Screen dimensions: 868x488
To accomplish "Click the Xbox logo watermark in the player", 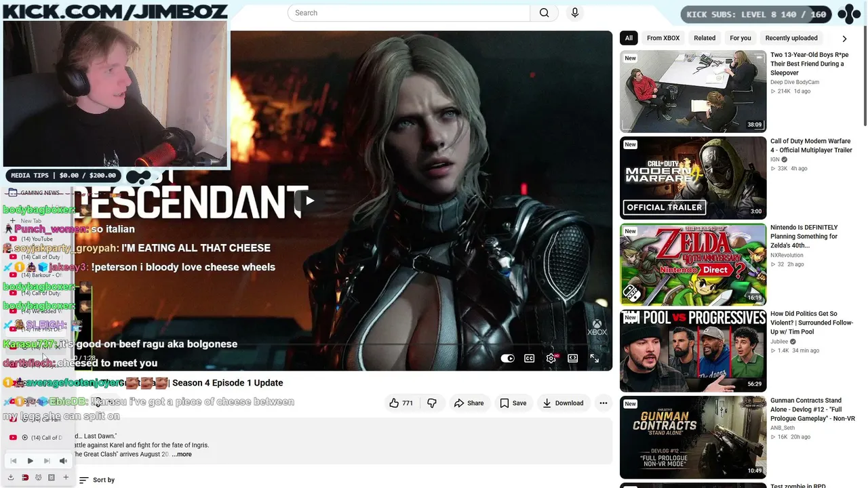I will pyautogui.click(x=597, y=328).
